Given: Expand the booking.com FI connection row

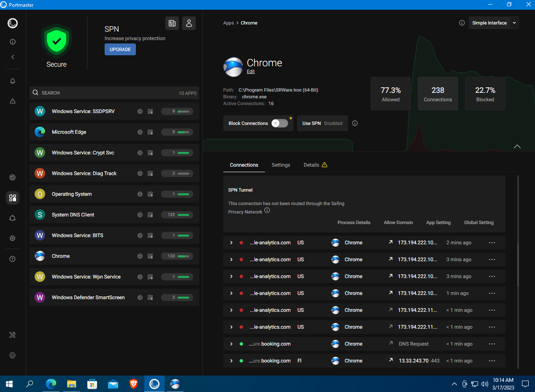Looking at the screenshot, I should 231,361.
